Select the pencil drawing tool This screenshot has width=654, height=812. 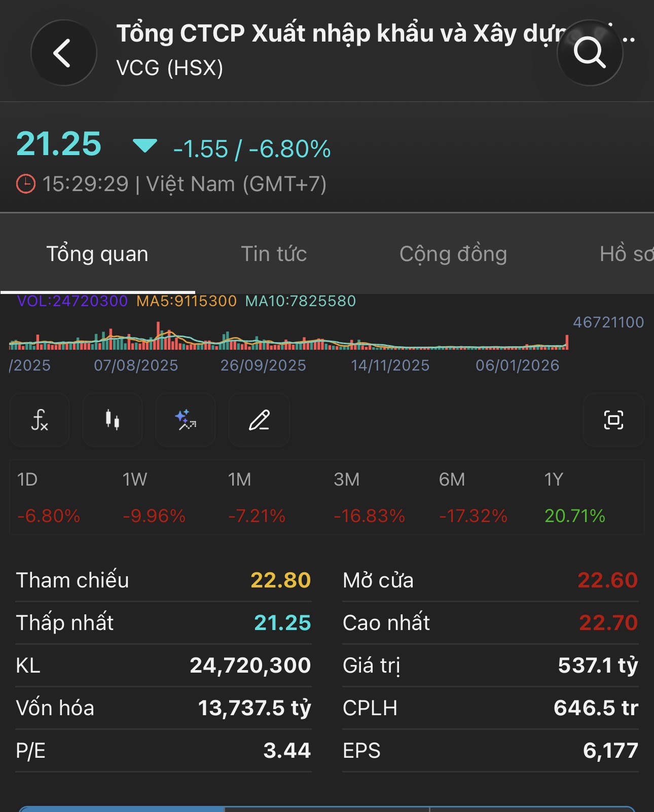click(x=259, y=420)
